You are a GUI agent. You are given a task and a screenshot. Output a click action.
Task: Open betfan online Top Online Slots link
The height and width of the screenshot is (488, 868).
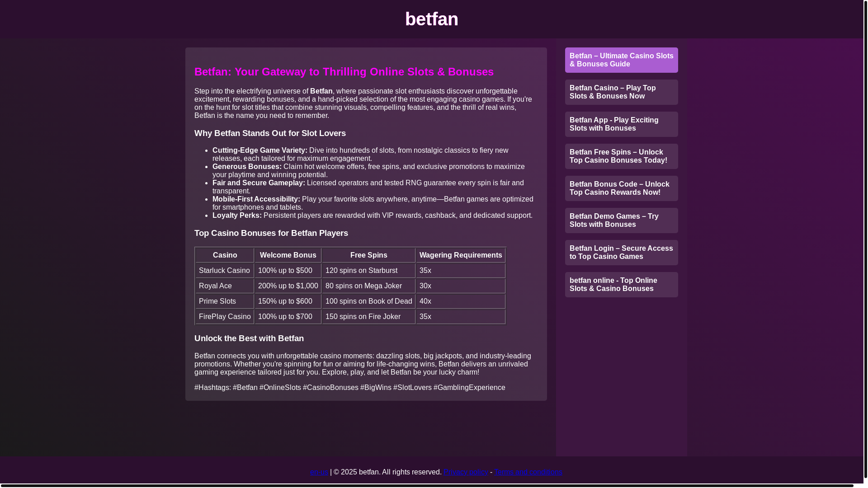[x=621, y=285]
